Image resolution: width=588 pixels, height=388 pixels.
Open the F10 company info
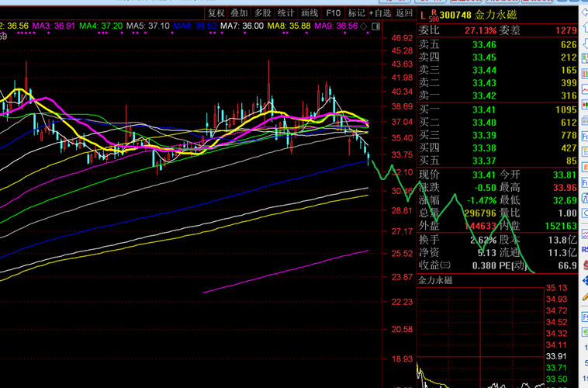(333, 13)
